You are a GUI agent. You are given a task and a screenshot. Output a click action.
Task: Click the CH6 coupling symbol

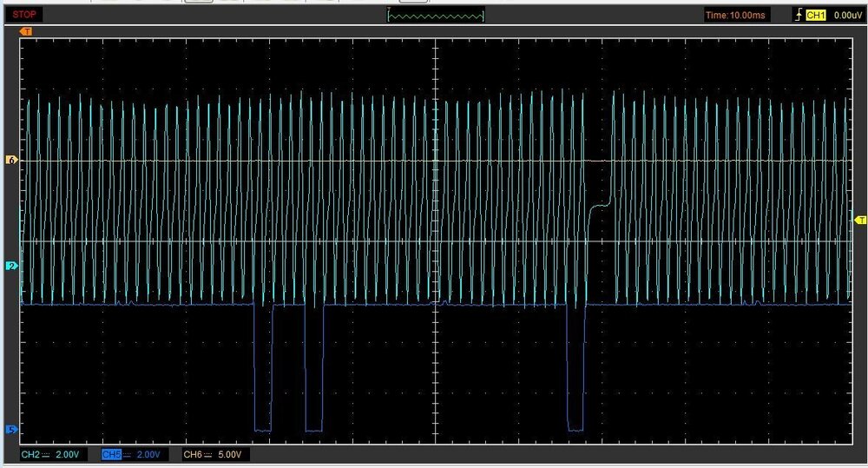[209, 455]
